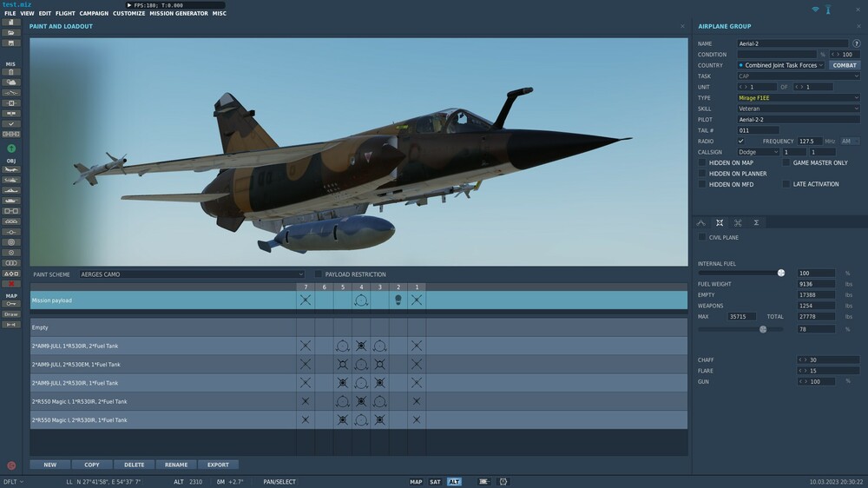
Task: Click the save mission floppy disk icon
Action: (x=11, y=43)
